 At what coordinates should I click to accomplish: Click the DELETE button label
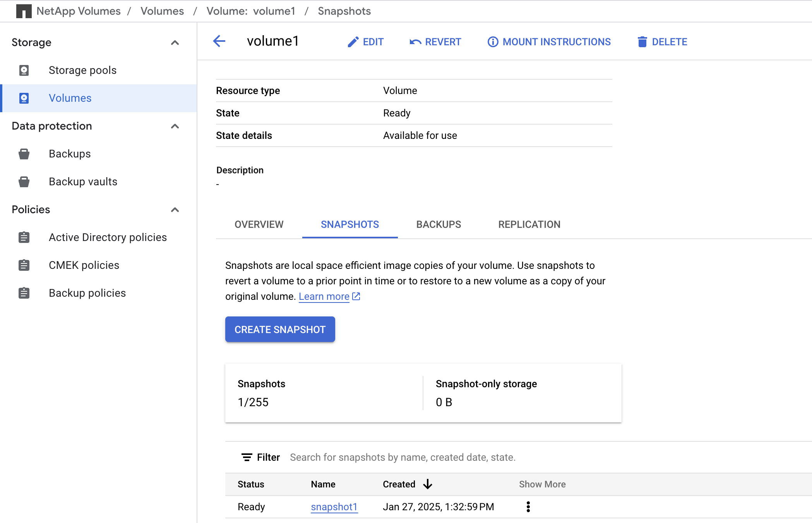(x=670, y=42)
